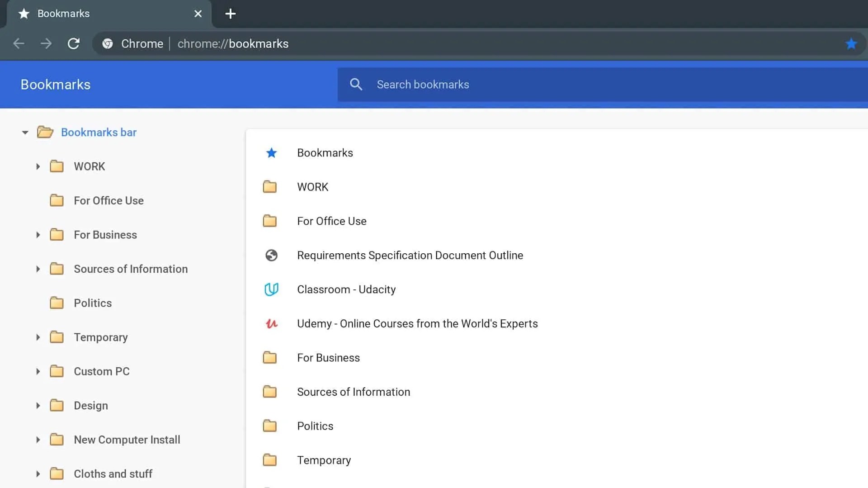Click the Bookmarks bar folder icon in the sidebar

(x=45, y=132)
